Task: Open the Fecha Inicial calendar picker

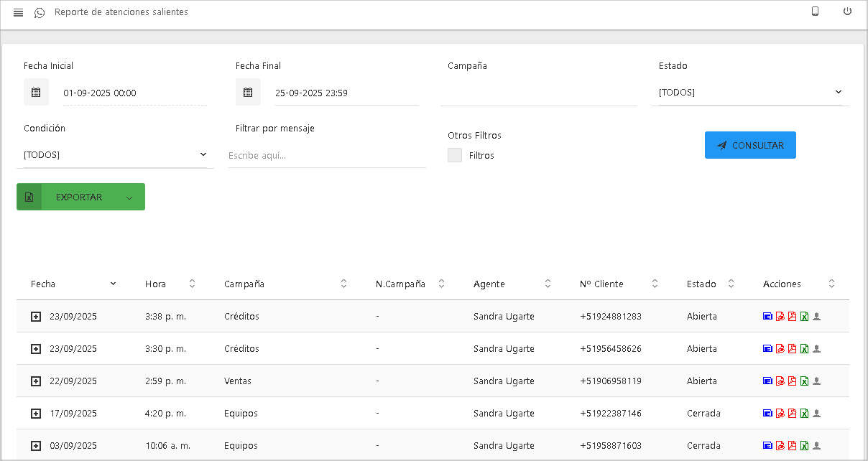Action: 36,92
